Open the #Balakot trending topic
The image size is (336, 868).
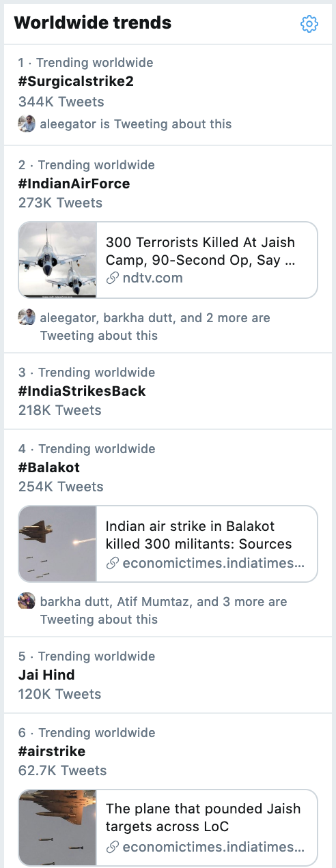point(49,467)
